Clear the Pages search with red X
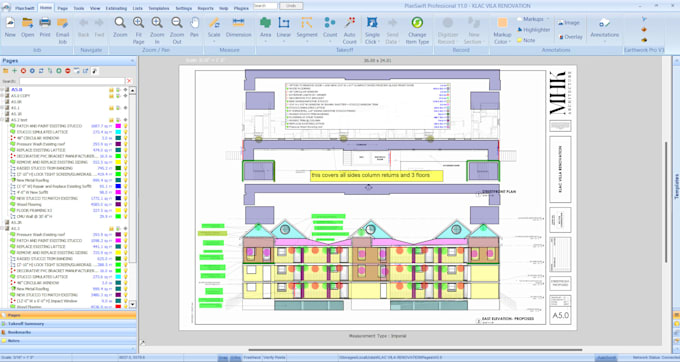680x362 pixels. coord(129,81)
